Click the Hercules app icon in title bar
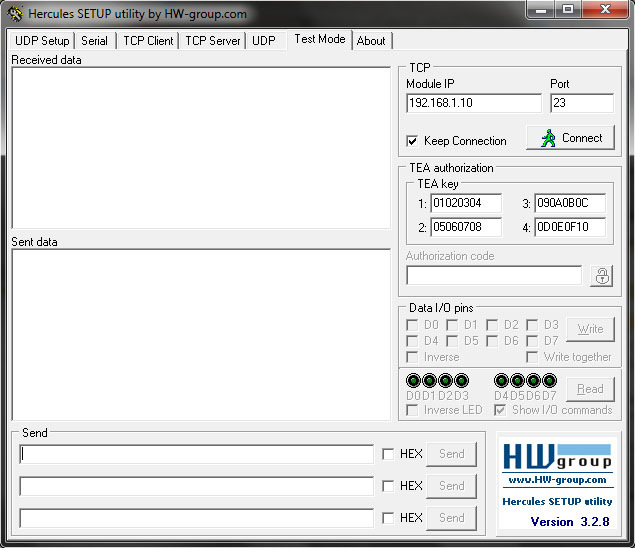This screenshot has width=635, height=548. 15,14
